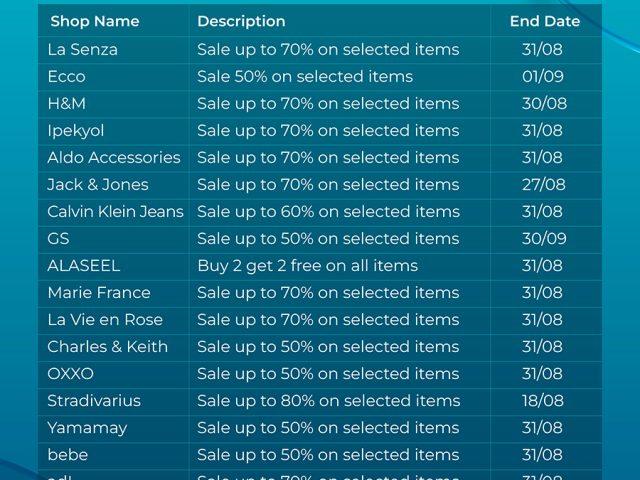Click the Stradivarius end date 18/08
The height and width of the screenshot is (480, 640).
coord(543,401)
